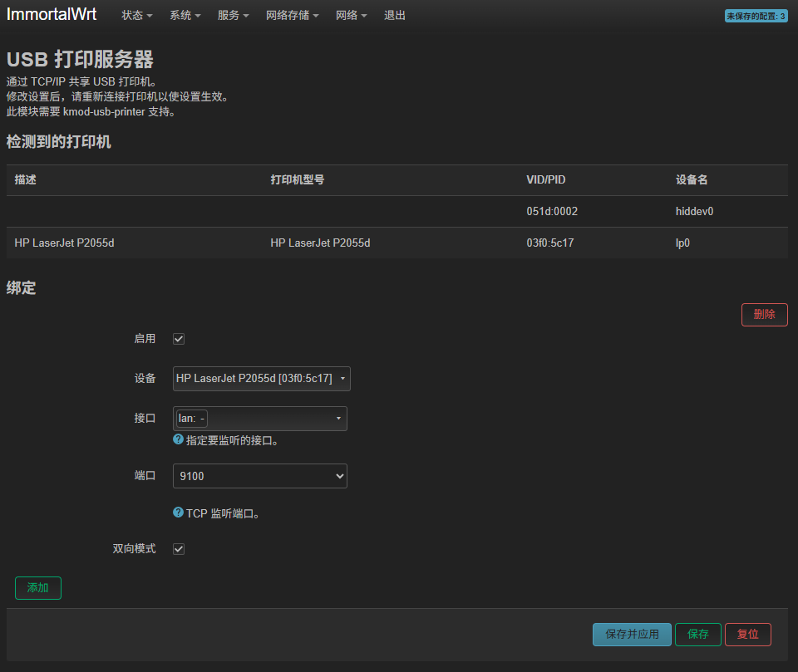Toggle the 启用 checkbox

(179, 339)
